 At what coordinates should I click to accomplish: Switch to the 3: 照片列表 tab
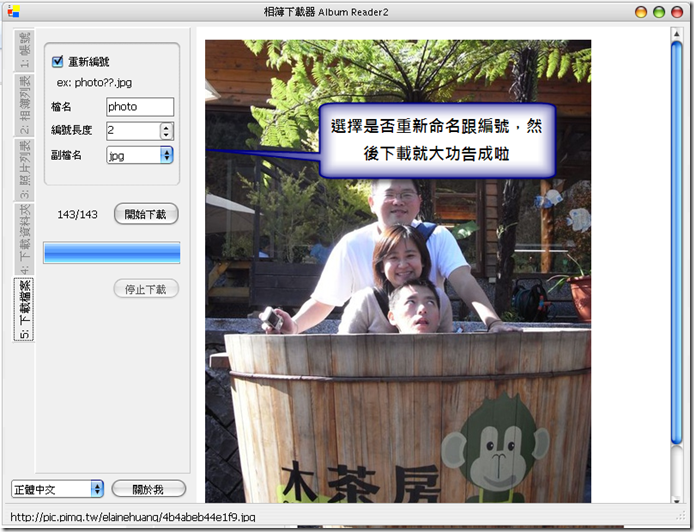(x=24, y=170)
